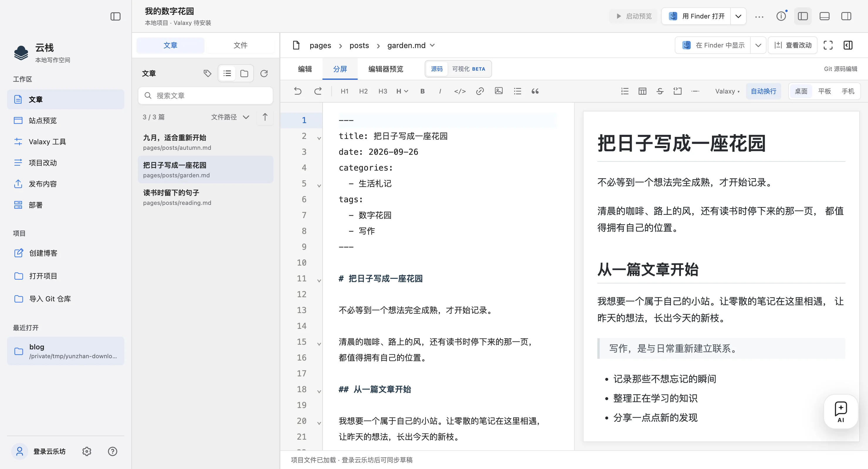The image size is (868, 469).
Task: Collapse fold arrow at line 11 heading
Action: click(319, 280)
